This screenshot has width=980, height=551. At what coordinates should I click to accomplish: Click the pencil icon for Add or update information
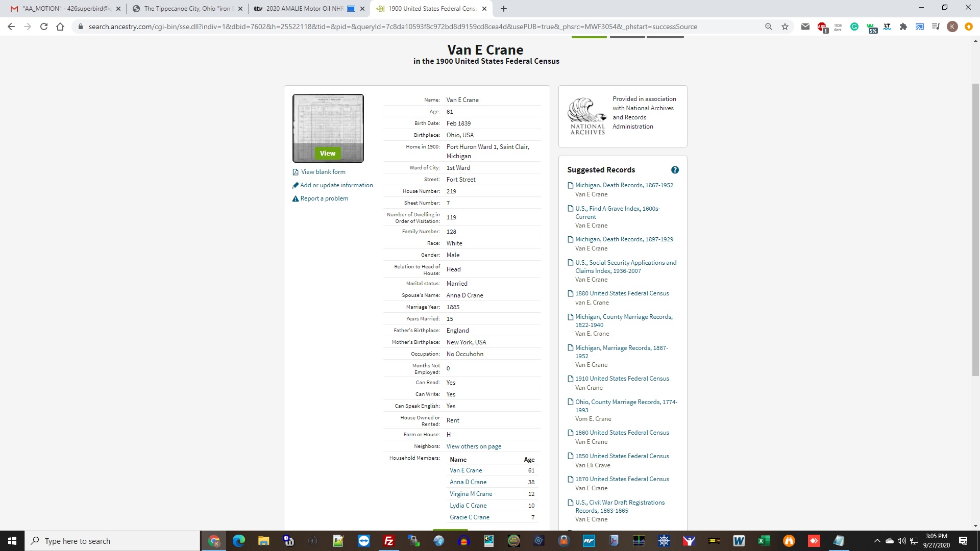tap(296, 185)
